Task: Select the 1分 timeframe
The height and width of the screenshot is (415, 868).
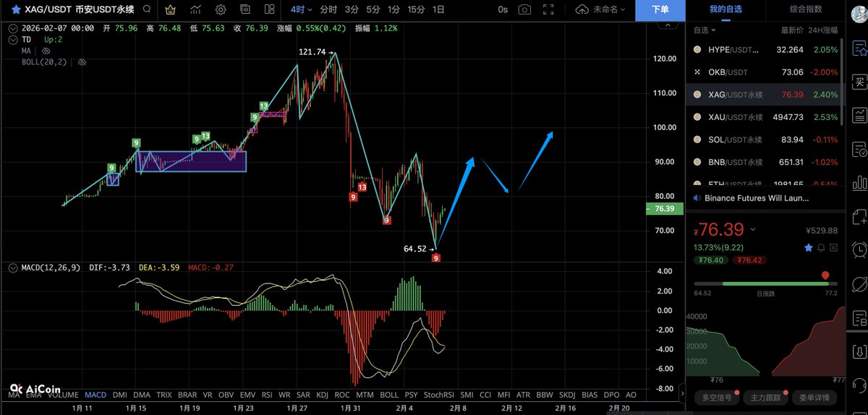Action: 393,10
